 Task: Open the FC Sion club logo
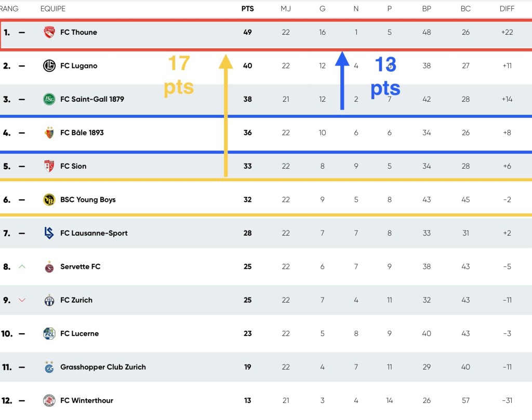tap(49, 166)
